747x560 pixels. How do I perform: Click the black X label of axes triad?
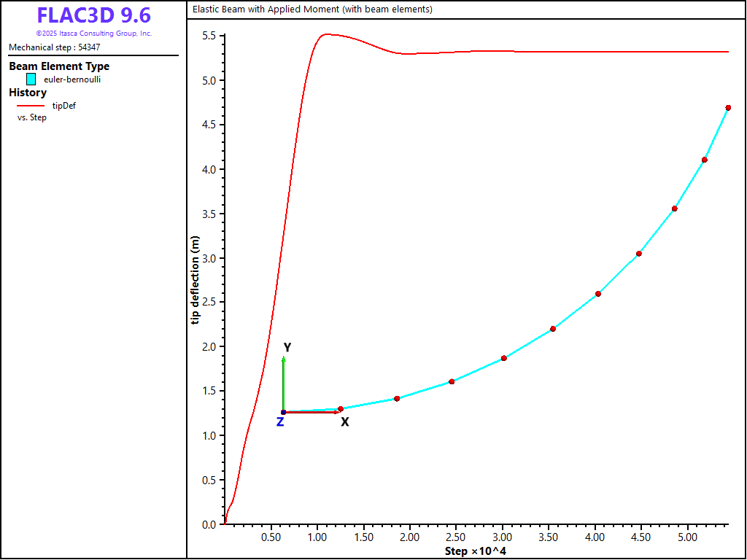click(345, 422)
